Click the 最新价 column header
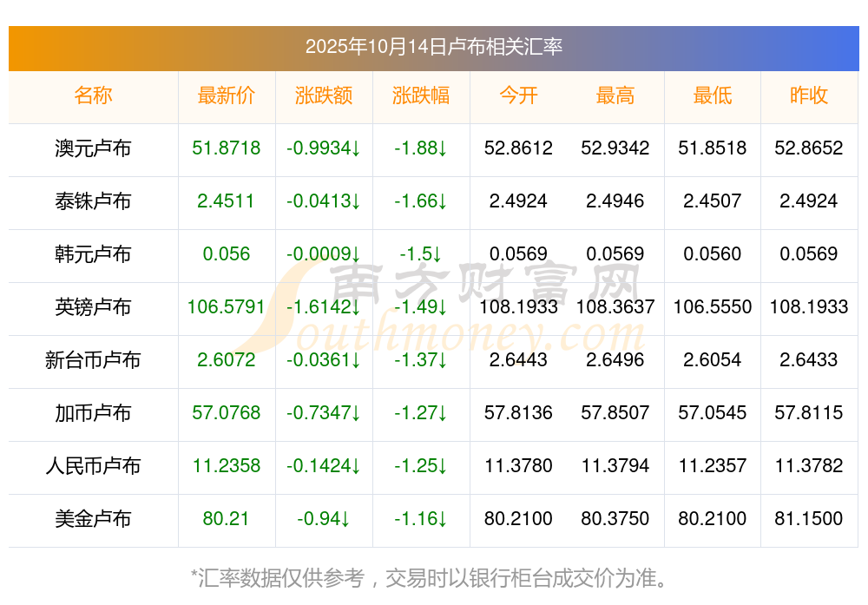868x605 pixels. [227, 96]
